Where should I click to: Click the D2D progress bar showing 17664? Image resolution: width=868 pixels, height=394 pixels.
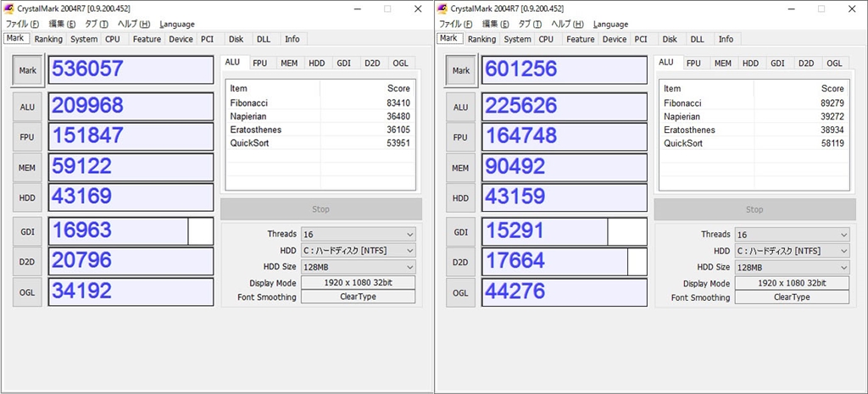click(x=564, y=263)
